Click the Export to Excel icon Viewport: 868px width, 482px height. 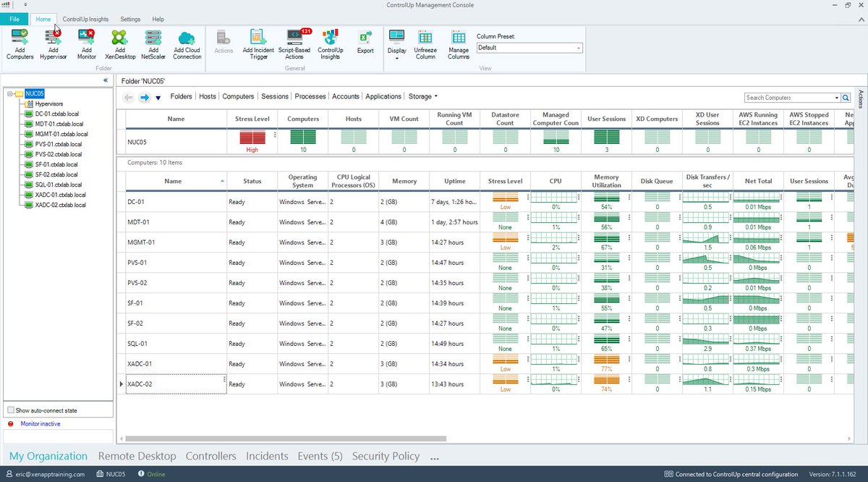[x=365, y=37]
